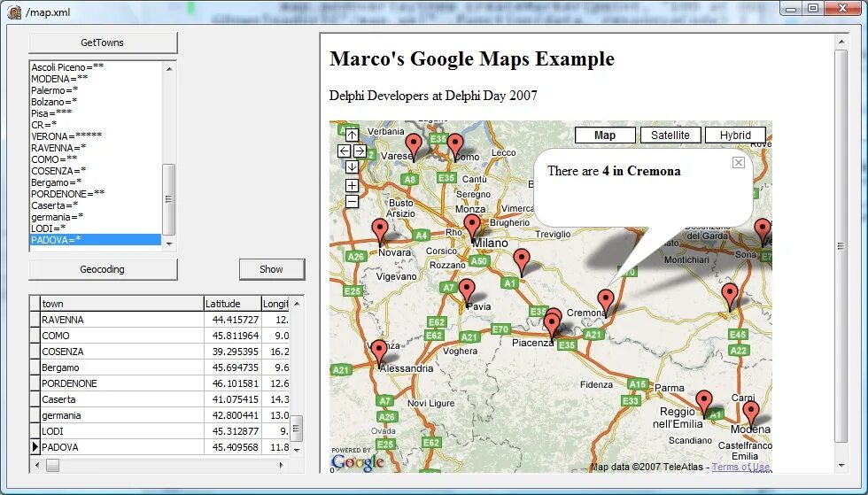The height and width of the screenshot is (495, 868).
Task: Click the map.xml window title icon
Action: (14, 12)
